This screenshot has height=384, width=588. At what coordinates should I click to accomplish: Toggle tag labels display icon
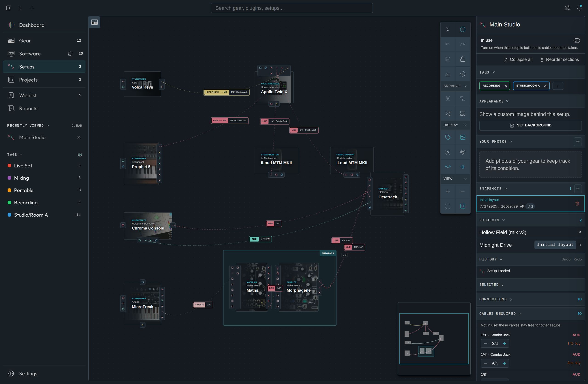tap(448, 137)
